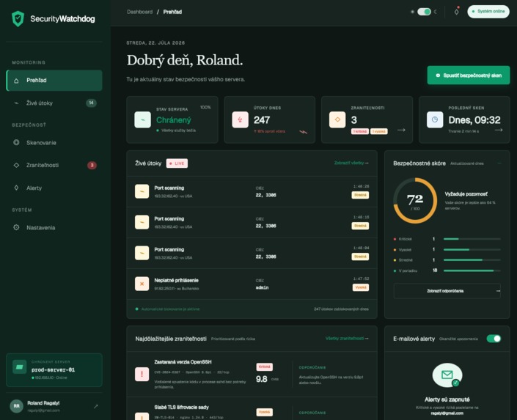Click the 1 kritická tag
This screenshot has height=420, width=517.
[x=360, y=131]
